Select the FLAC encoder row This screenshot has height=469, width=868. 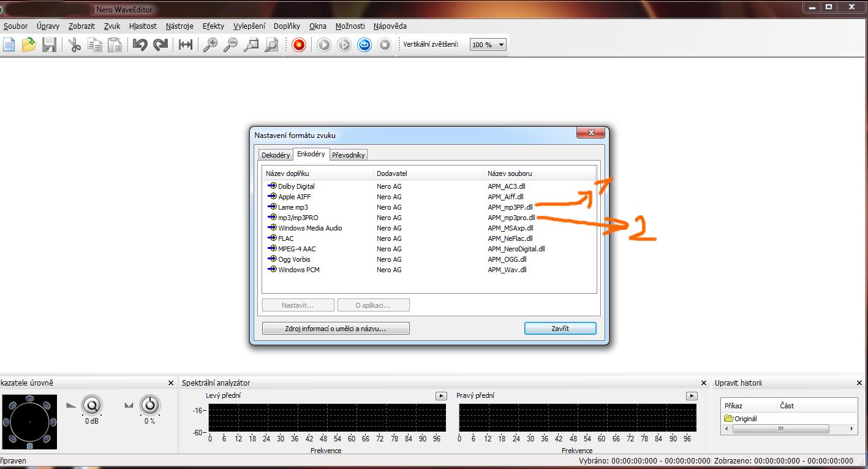click(429, 238)
